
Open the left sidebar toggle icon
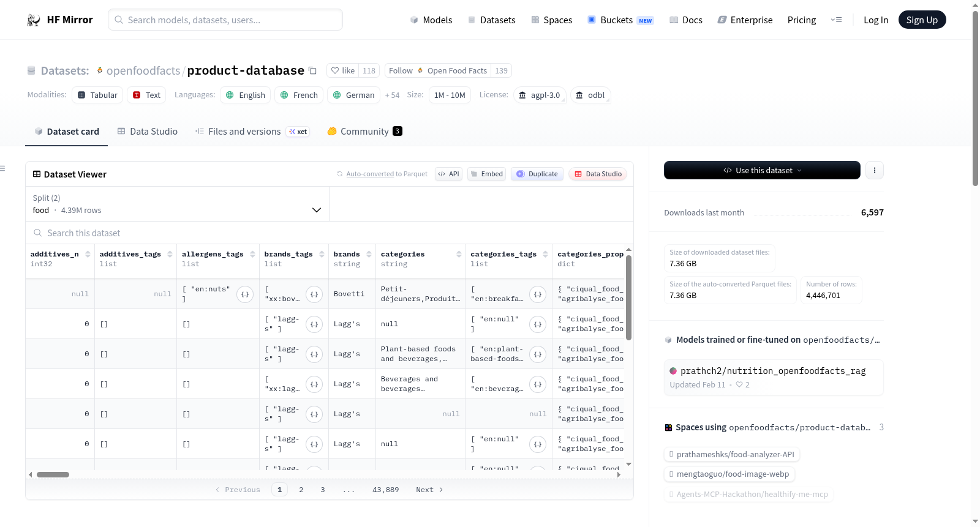coord(2,168)
